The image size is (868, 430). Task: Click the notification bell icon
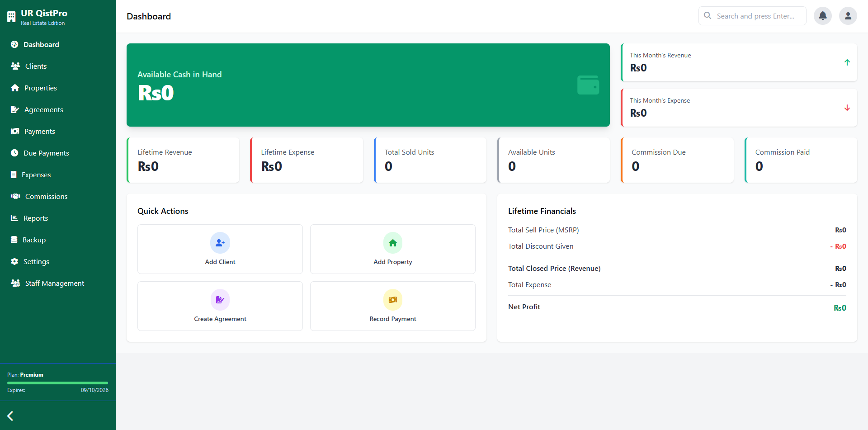coord(822,16)
